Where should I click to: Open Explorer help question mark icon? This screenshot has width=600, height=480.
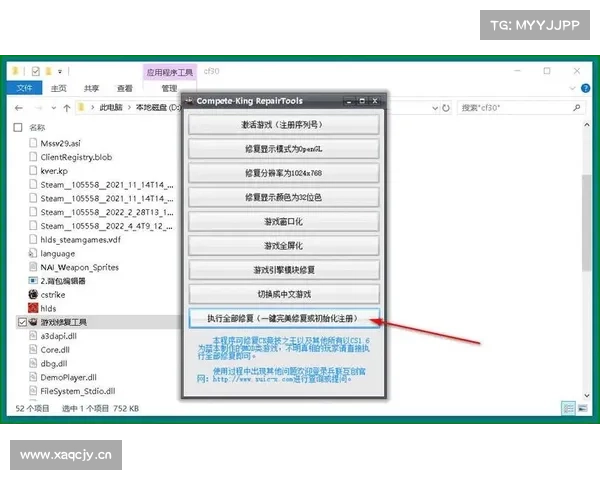(x=586, y=88)
